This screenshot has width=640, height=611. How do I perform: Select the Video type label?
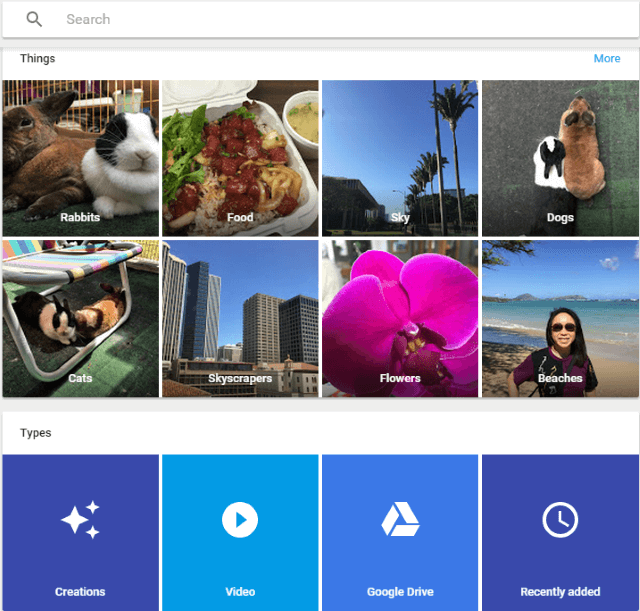tap(240, 592)
